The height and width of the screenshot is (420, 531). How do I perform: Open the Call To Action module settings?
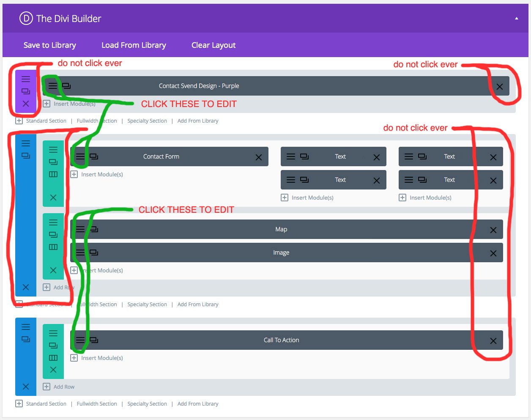[x=80, y=340]
